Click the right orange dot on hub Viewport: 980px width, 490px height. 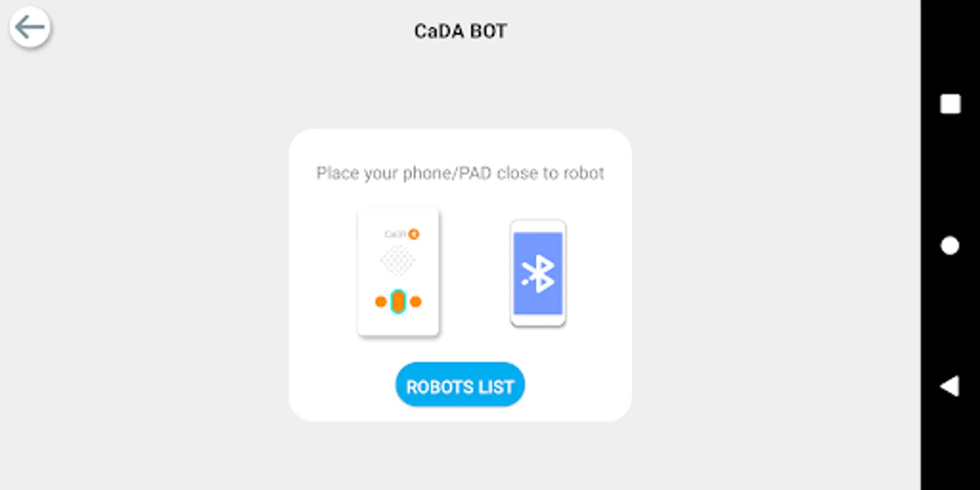416,302
